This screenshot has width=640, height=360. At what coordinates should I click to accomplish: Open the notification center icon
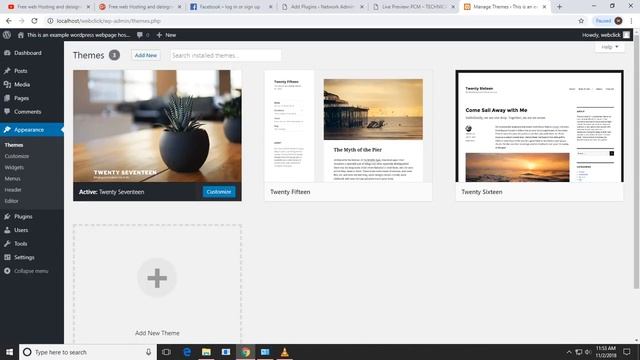(x=627, y=352)
